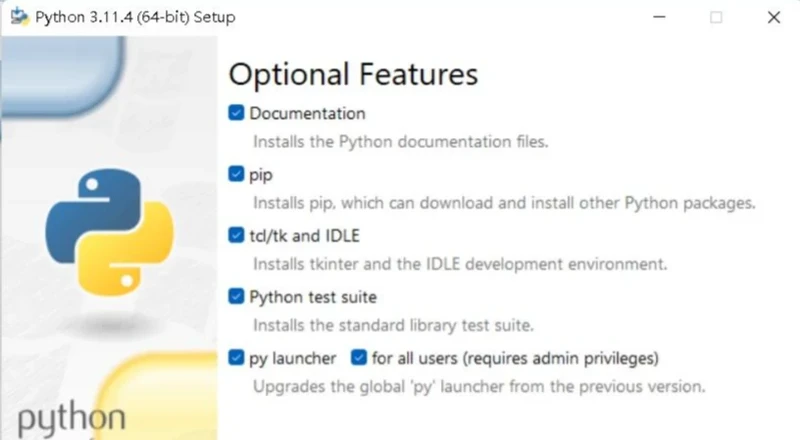Click the 'Installs pip' description text
Viewport: 800px width, 440px height.
click(502, 203)
